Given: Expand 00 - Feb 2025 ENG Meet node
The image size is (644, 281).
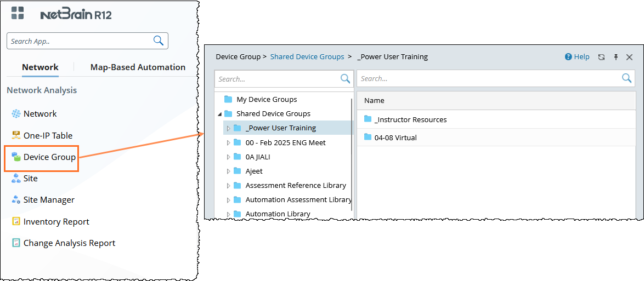Looking at the screenshot, I should point(228,143).
